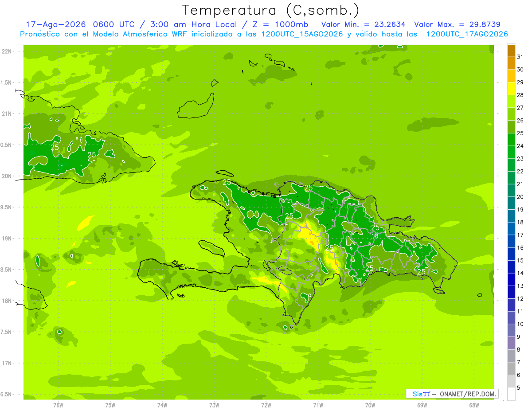Pick the gray legend color between 6 and 7
Screen dimensions: 532x411
(511, 368)
